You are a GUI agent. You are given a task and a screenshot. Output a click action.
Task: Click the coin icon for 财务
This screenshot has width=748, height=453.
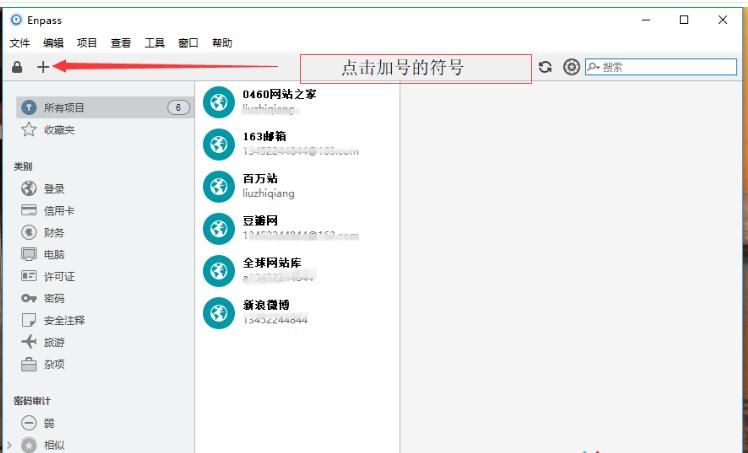(29, 232)
